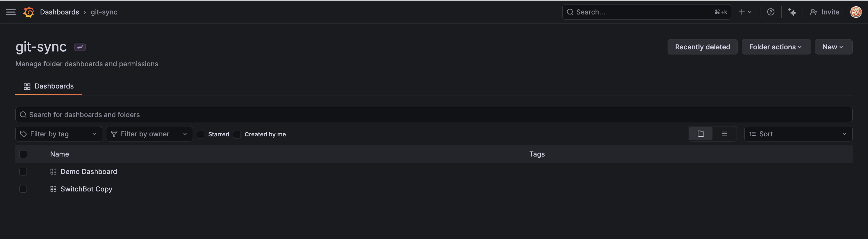This screenshot has height=239, width=868.
Task: Select the Demo Dashboard row checkbox
Action: [x=23, y=172]
